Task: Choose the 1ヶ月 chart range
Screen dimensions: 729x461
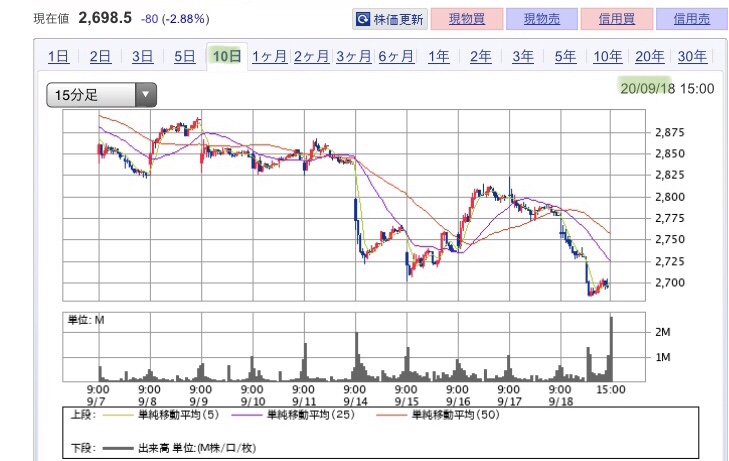Action: (x=269, y=57)
